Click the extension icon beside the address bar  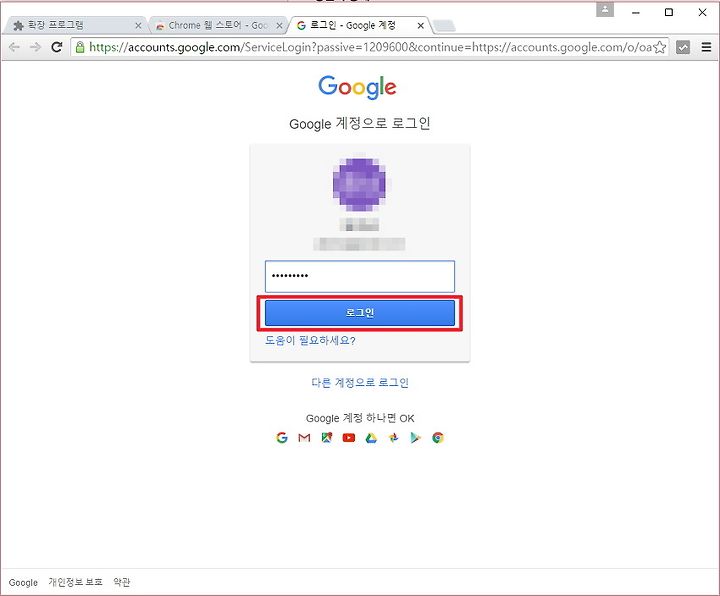click(683, 47)
